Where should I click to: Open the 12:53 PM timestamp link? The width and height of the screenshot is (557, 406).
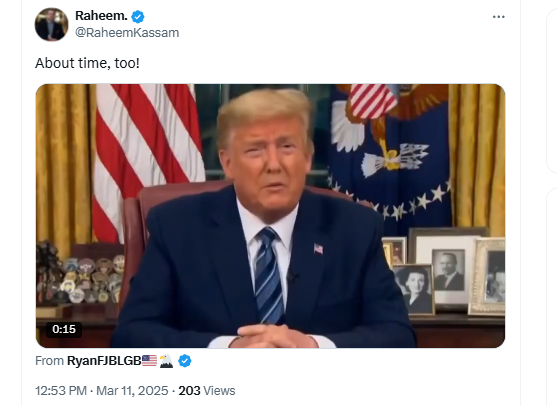61,391
